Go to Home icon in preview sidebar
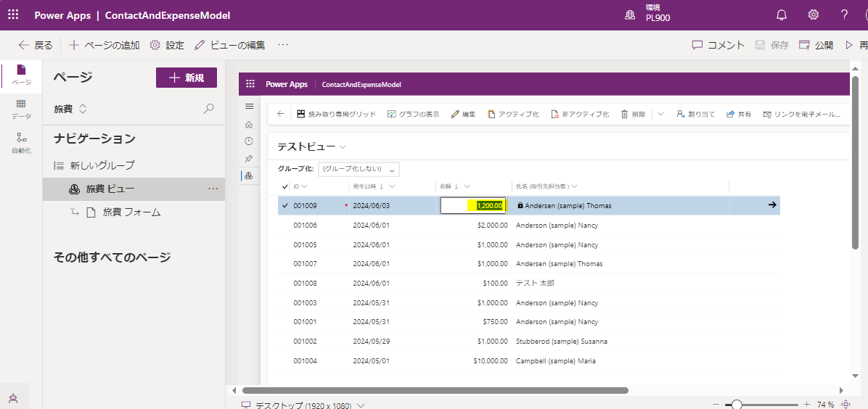The height and width of the screenshot is (409, 868). [249, 125]
